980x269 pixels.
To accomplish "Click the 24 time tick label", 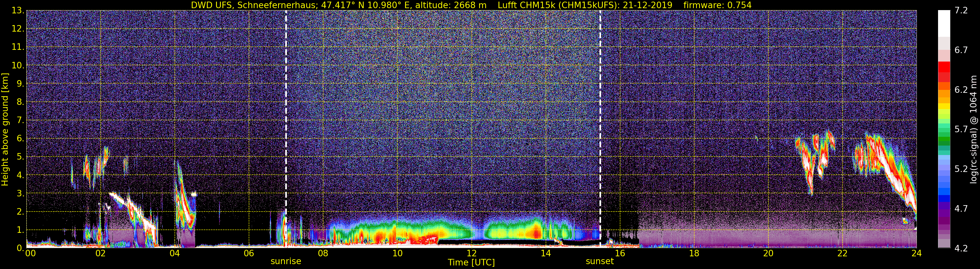I will click(x=917, y=253).
